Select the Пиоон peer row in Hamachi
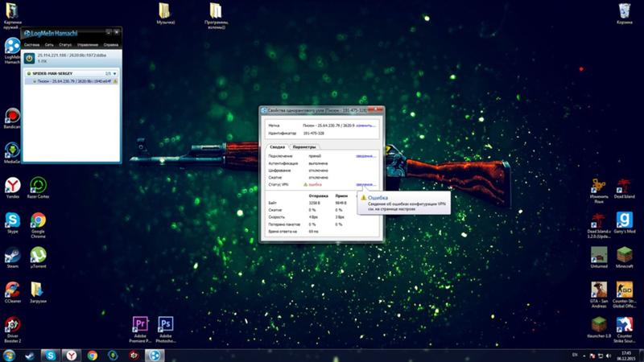The image size is (644, 362). (x=72, y=81)
